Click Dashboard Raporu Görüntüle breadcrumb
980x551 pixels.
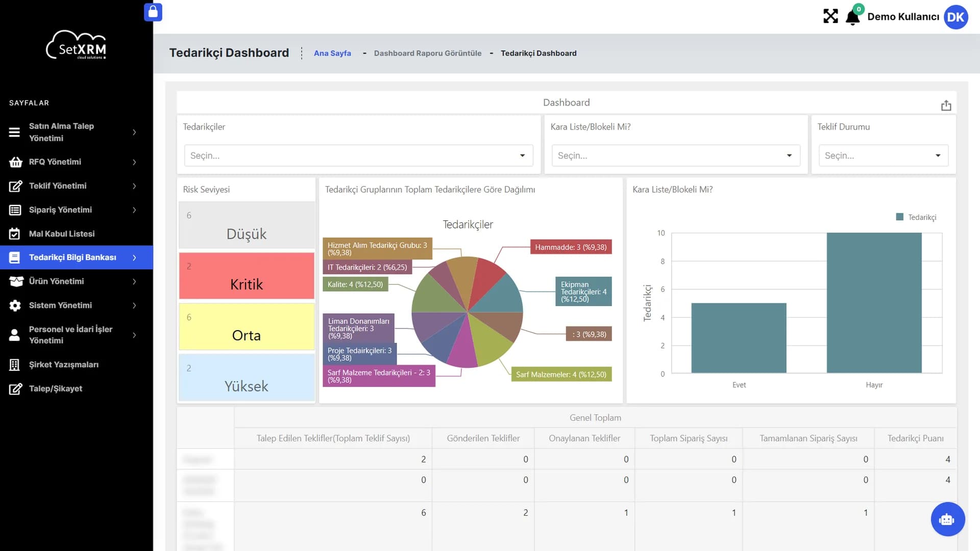pos(427,53)
